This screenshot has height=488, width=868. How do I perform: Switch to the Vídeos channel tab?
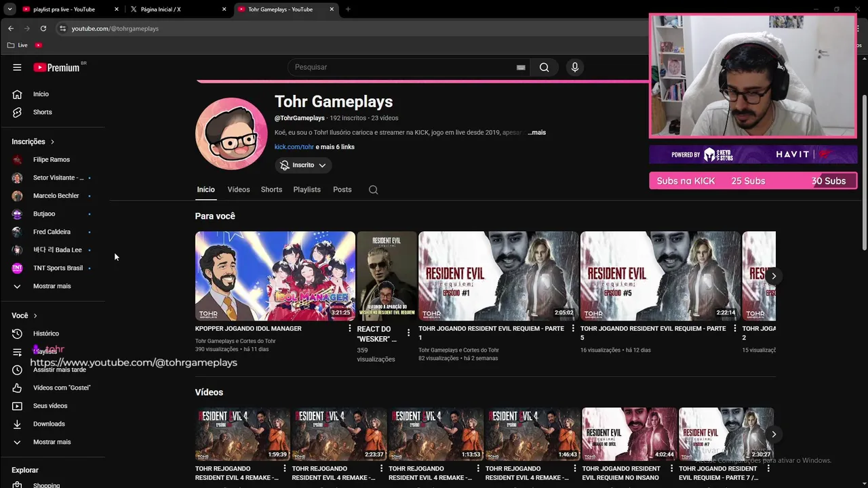pos(239,190)
